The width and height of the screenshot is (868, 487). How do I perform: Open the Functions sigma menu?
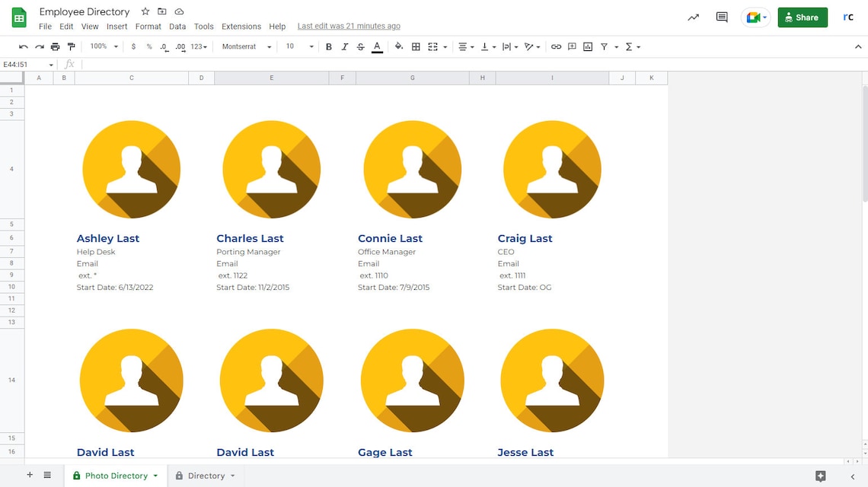coord(632,47)
